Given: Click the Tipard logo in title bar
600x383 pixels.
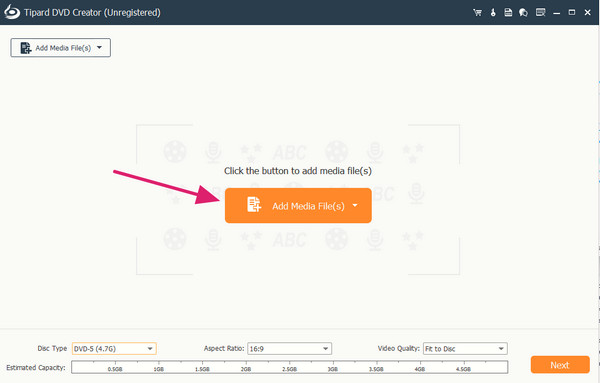Looking at the screenshot, I should click(12, 12).
